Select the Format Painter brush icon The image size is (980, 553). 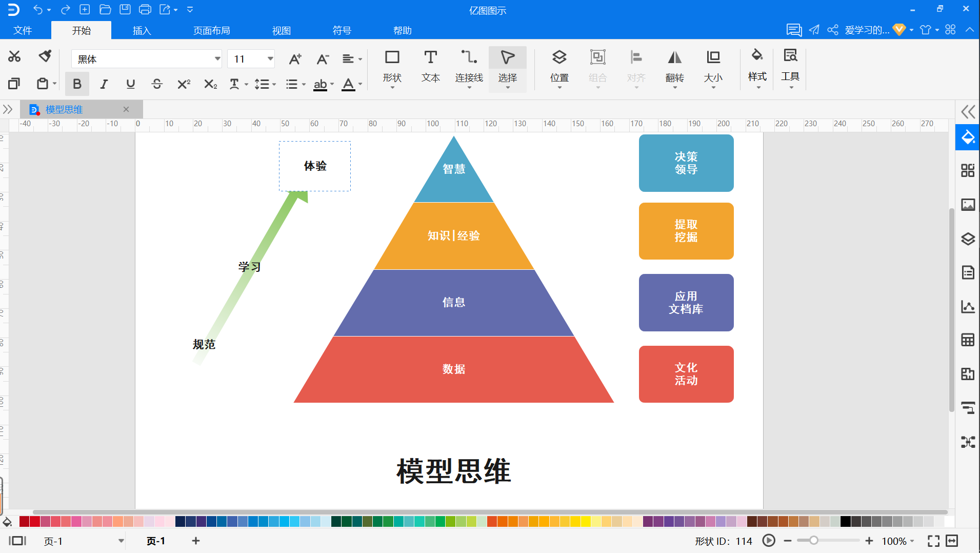coord(45,56)
